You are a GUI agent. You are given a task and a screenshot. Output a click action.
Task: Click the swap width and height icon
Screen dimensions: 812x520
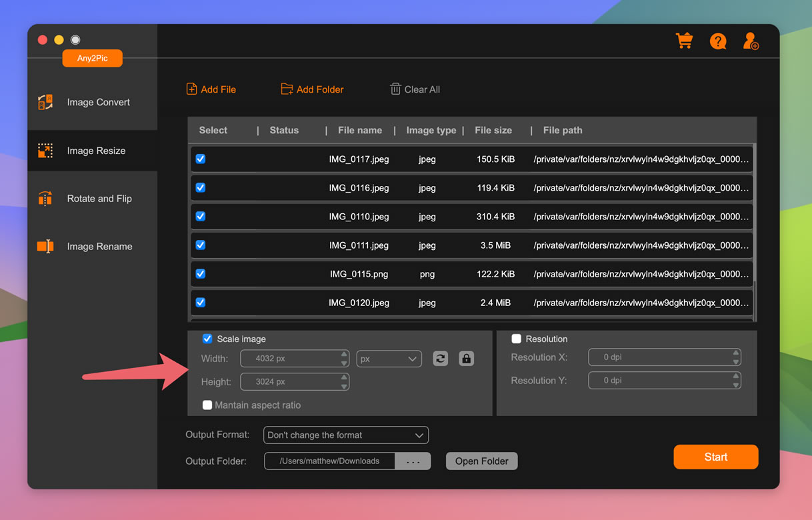pos(441,359)
